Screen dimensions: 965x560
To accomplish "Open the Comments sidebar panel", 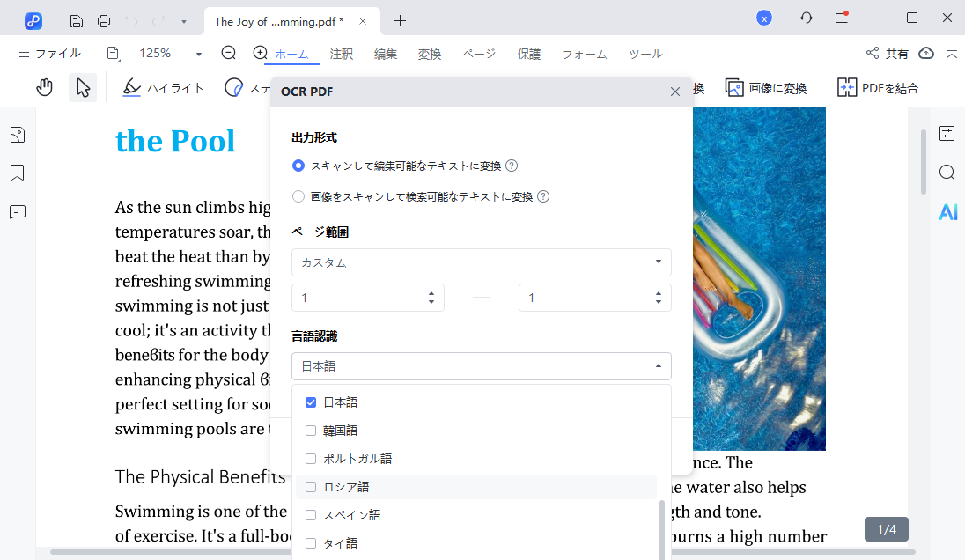I will pyautogui.click(x=18, y=212).
